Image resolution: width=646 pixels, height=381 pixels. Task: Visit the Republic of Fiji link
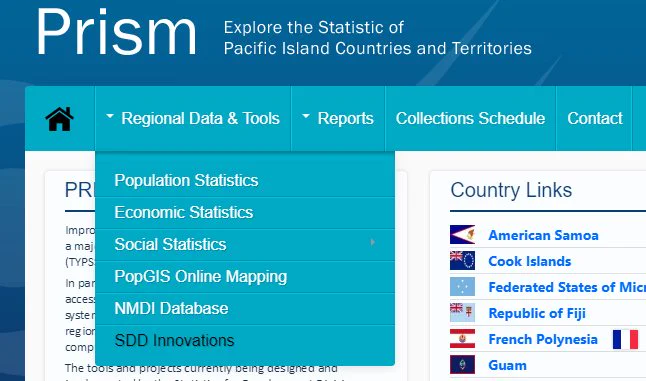[x=537, y=313]
